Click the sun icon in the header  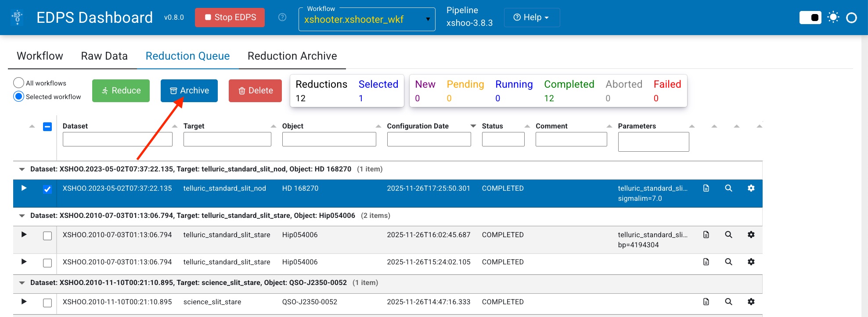click(x=833, y=18)
